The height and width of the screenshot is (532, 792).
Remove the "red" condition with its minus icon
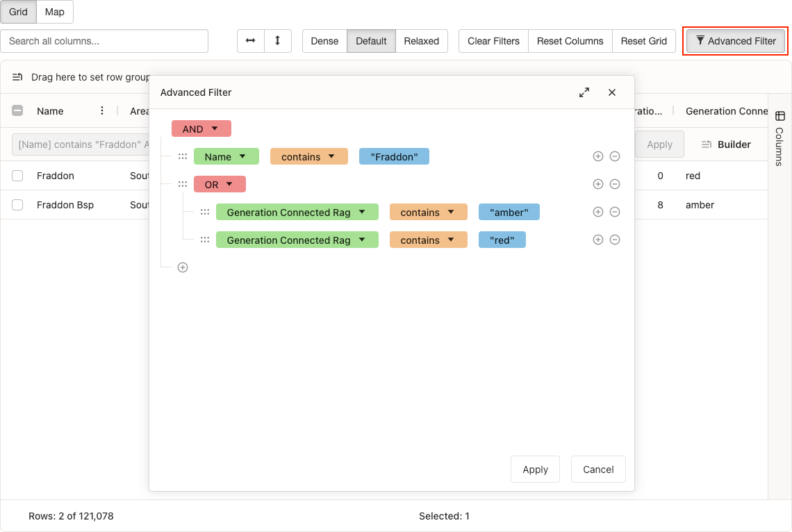pos(615,240)
